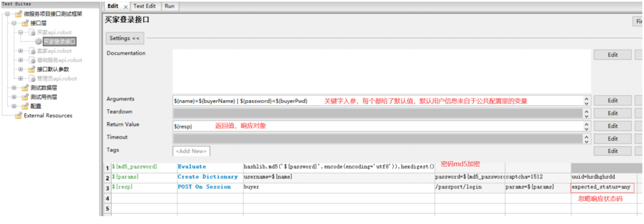This screenshot has width=644, height=224.
Task: Click Edit button for Teardown
Action: click(x=612, y=113)
